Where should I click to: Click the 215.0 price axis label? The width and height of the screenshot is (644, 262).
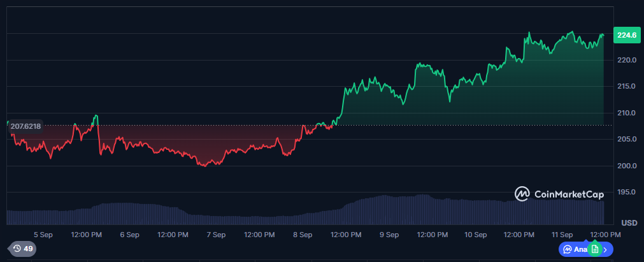[x=627, y=86]
